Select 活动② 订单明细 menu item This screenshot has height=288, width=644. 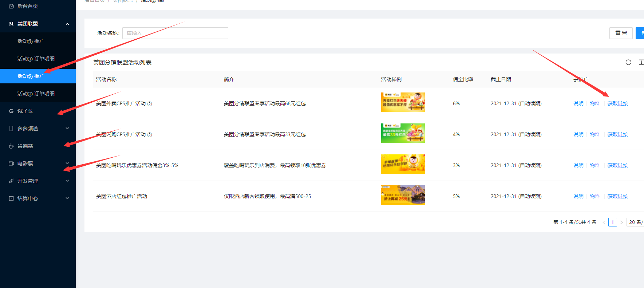pyautogui.click(x=36, y=94)
